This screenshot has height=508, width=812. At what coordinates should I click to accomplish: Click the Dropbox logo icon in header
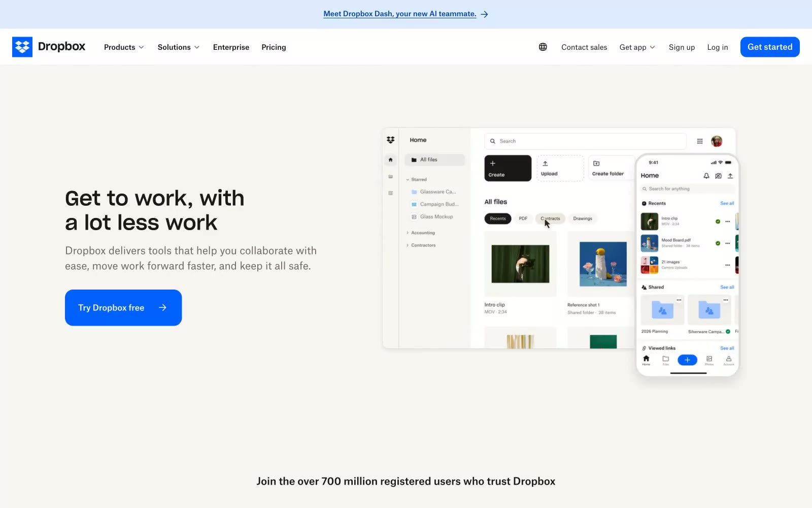pos(22,47)
